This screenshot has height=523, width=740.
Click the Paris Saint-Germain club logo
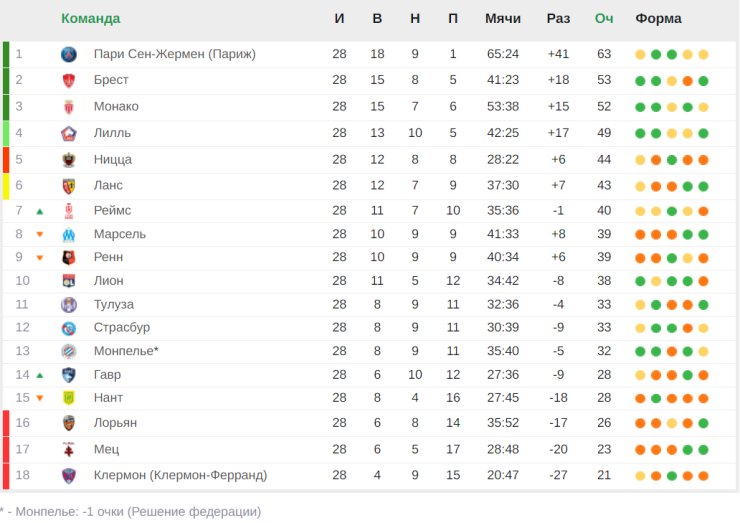pyautogui.click(x=69, y=54)
